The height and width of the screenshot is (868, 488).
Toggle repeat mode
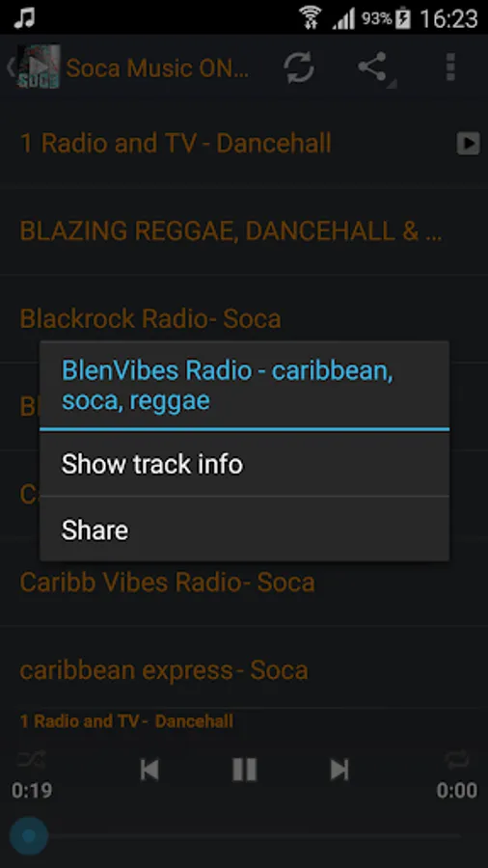(x=457, y=759)
